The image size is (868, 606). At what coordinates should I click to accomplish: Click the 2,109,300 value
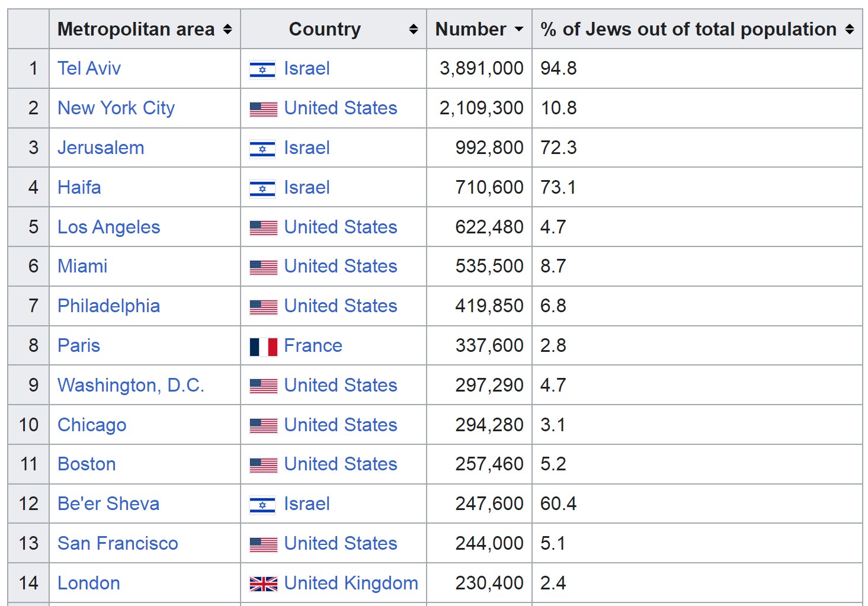coord(482,108)
